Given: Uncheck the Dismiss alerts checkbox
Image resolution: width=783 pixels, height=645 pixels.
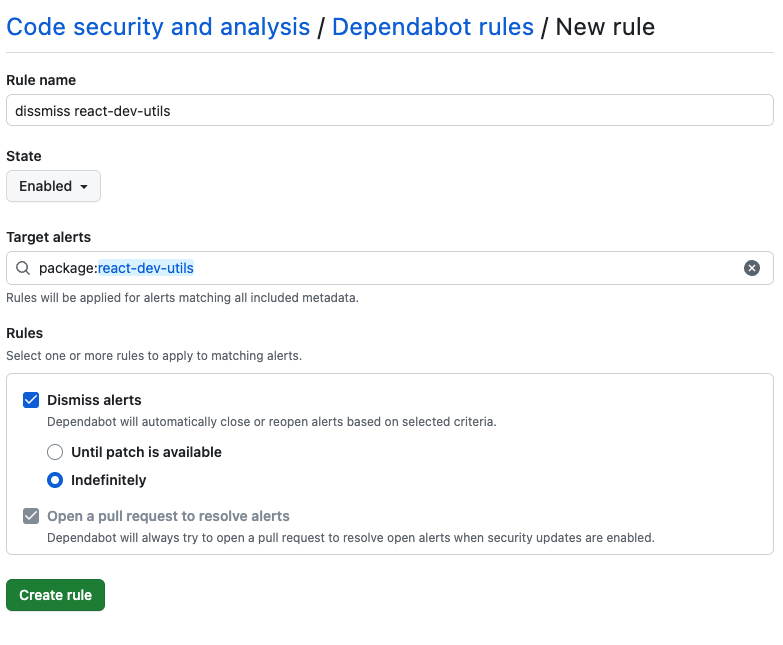Looking at the screenshot, I should click(x=31, y=400).
